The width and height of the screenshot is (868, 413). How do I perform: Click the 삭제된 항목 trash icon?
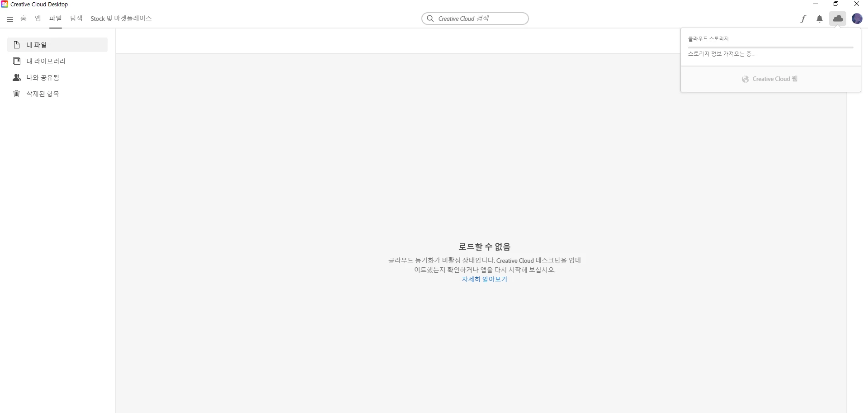click(x=17, y=94)
